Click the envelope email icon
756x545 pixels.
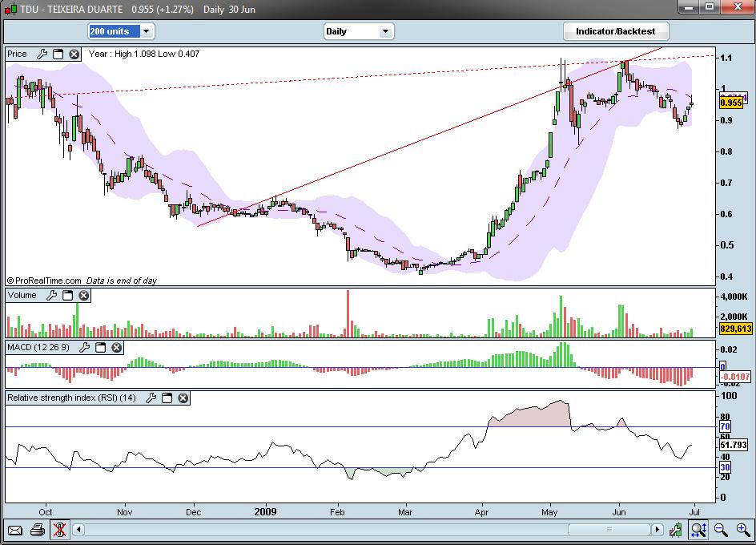click(x=15, y=531)
